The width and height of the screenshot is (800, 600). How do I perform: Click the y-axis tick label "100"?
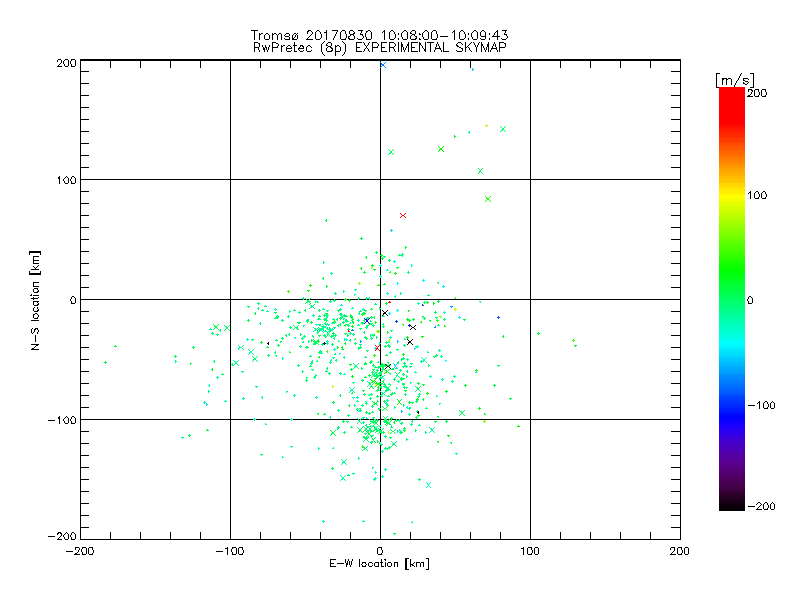coord(66,180)
